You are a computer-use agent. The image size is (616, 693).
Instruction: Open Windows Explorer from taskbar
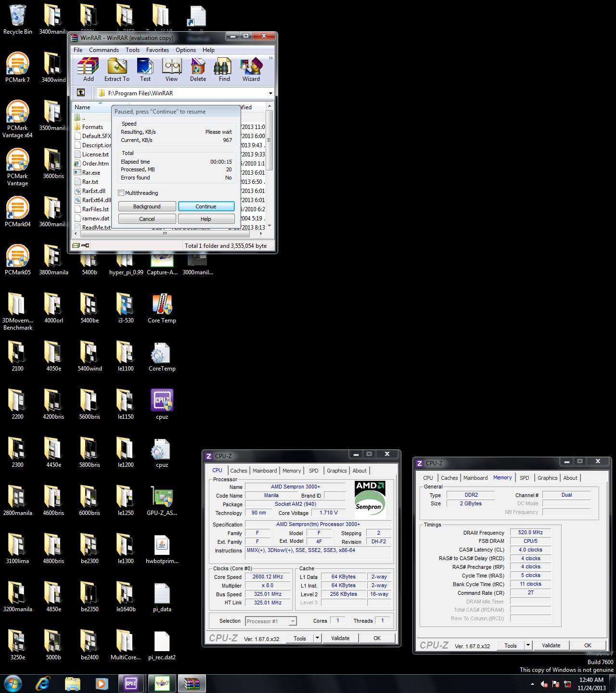tap(72, 683)
